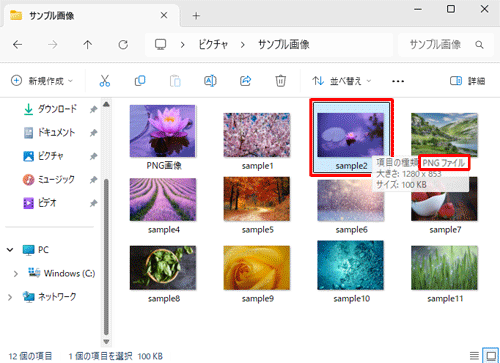Collapse the PC tree node
The height and width of the screenshot is (363, 500).
tap(10, 250)
